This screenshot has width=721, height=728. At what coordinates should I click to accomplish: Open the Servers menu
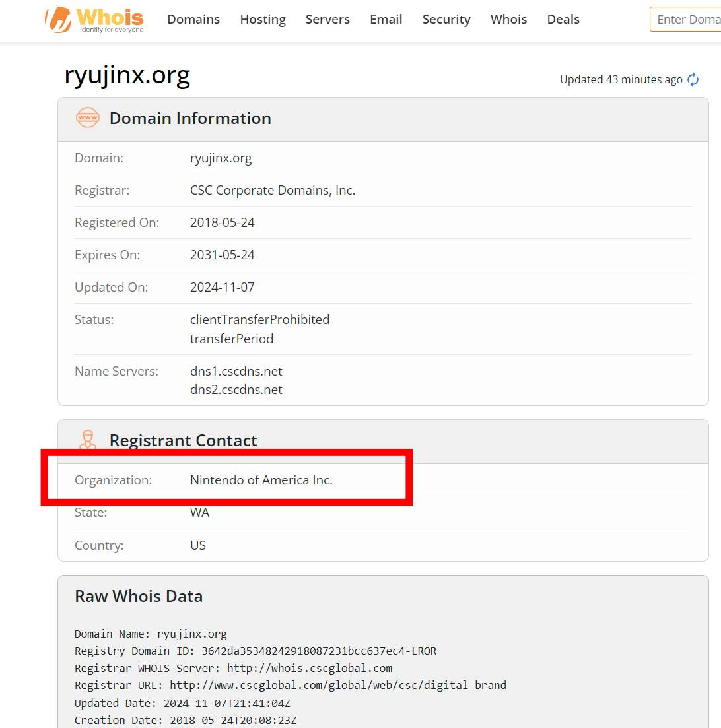327,20
